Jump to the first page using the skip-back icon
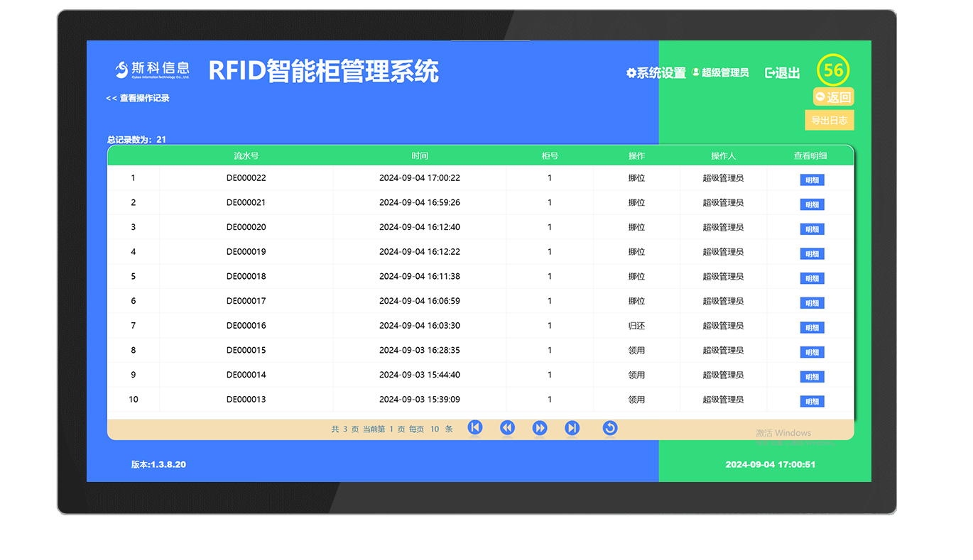973x560 pixels. [475, 427]
